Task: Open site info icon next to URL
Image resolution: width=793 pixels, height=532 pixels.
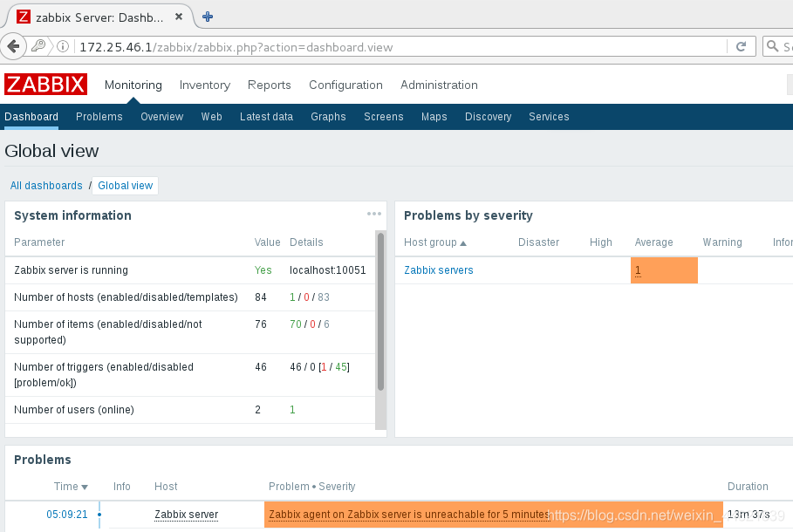Action: (x=63, y=46)
